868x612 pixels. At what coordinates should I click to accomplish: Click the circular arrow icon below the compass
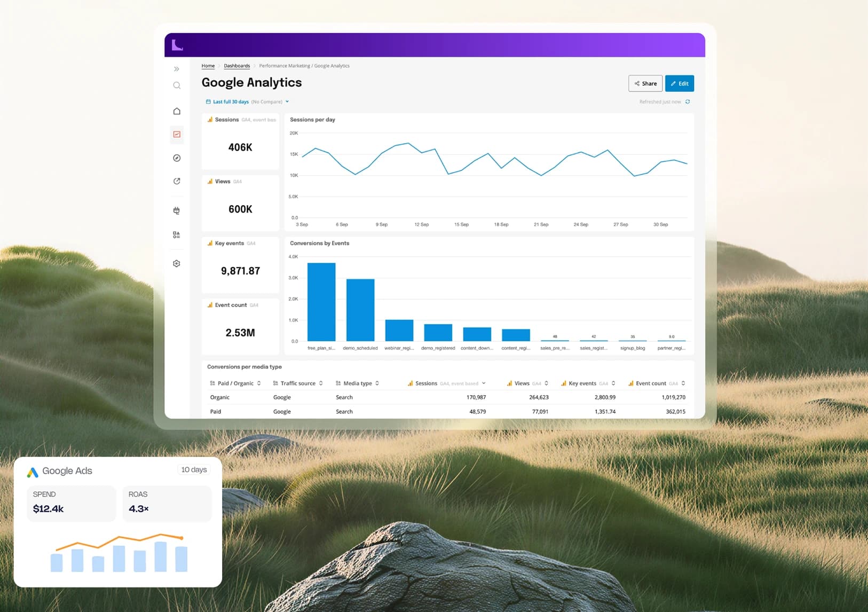pos(177,181)
